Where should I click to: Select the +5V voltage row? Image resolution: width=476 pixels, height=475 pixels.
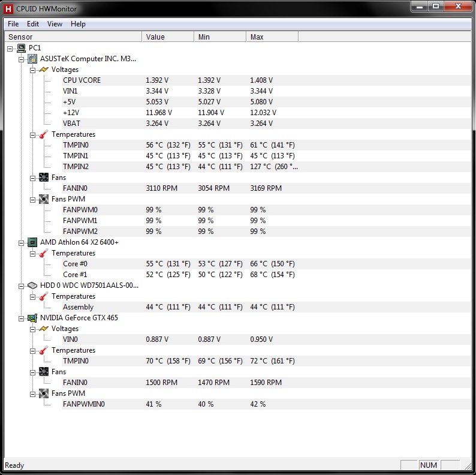[x=266, y=102]
